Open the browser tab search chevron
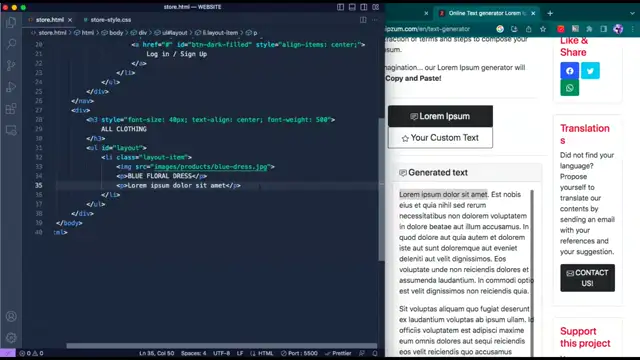 pyautogui.click(x=632, y=13)
